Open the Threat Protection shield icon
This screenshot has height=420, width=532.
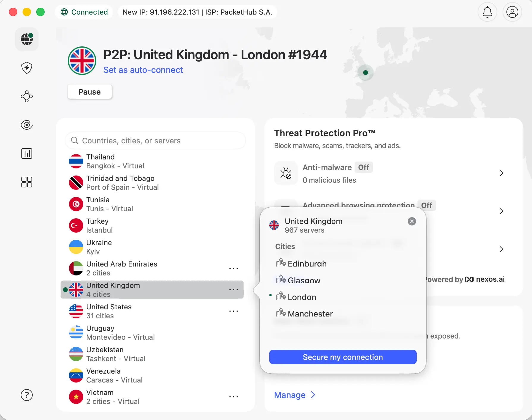tap(26, 68)
